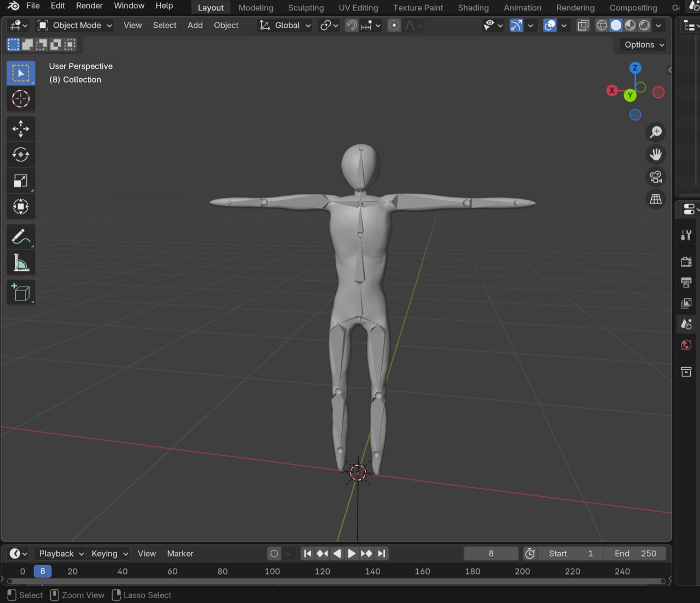Viewport: 700px width, 603px height.
Task: Switch perspective/orthographic with the grid icon
Action: [x=655, y=199]
